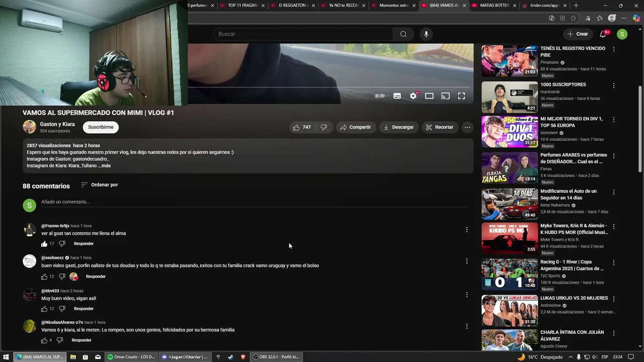
Task: Open TENÉS EL REGISTRO VENCIDO PIBE thumbnail
Action: (x=510, y=61)
